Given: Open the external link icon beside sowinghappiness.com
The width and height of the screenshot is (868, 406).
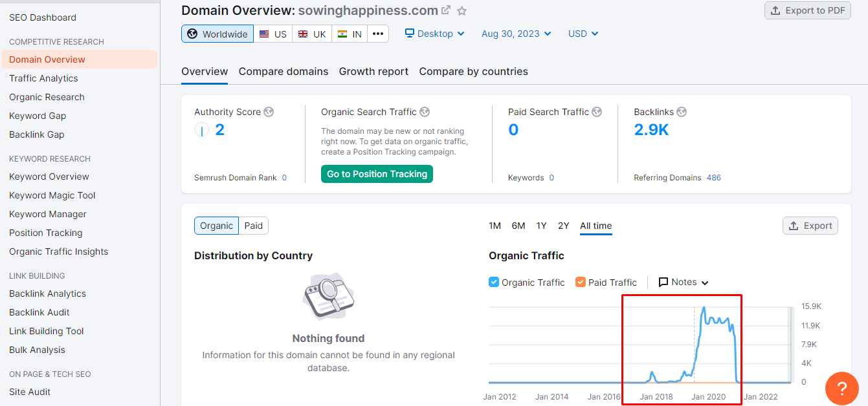Looking at the screenshot, I should pos(446,10).
